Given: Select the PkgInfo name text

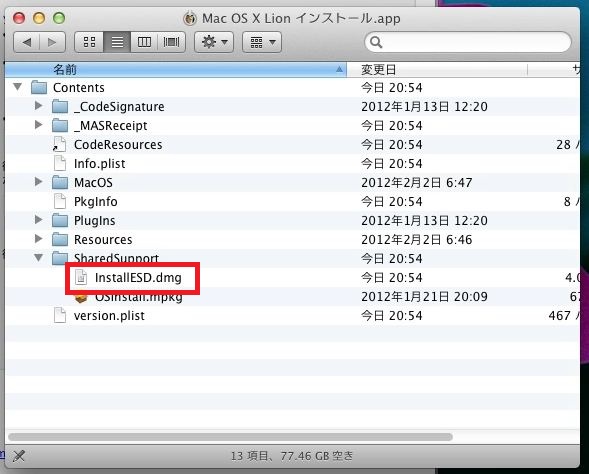Looking at the screenshot, I should (x=95, y=202).
